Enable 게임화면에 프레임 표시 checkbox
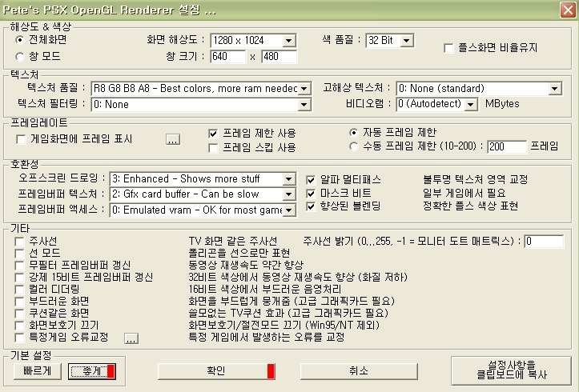Image resolution: width=579 pixels, height=392 pixels. [x=21, y=139]
